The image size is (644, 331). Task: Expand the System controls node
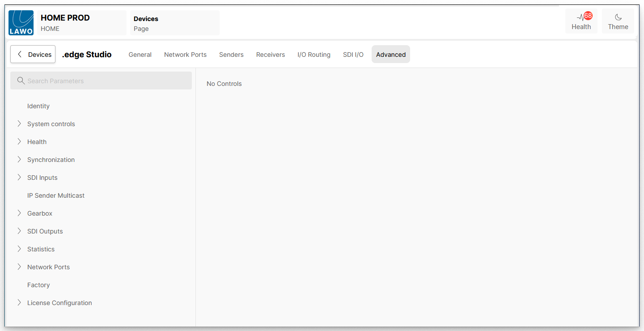[19, 124]
